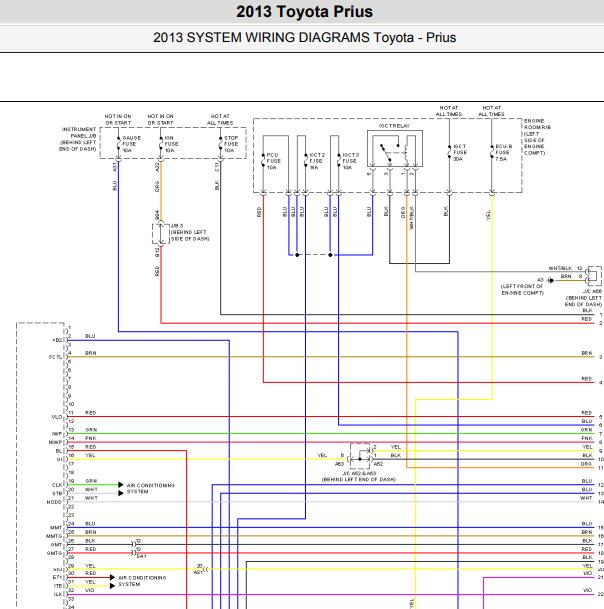Select the GMTG terminal label
The height and width of the screenshot is (609, 604).
pyautogui.click(x=54, y=553)
